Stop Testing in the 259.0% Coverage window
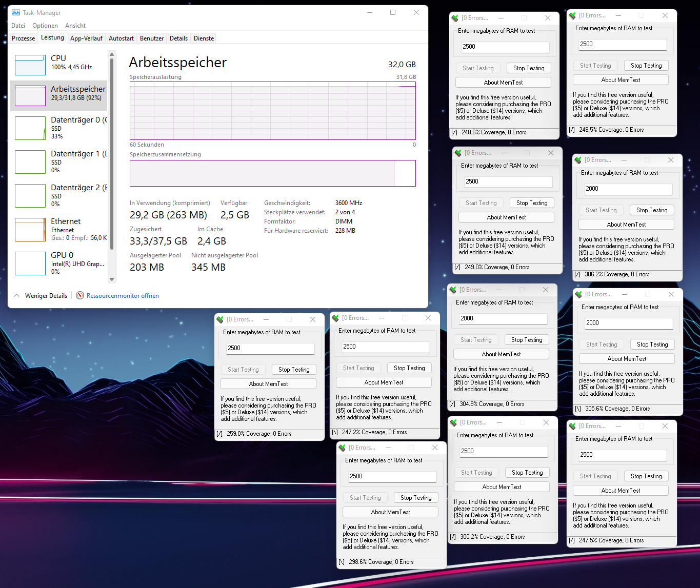 pos(294,370)
